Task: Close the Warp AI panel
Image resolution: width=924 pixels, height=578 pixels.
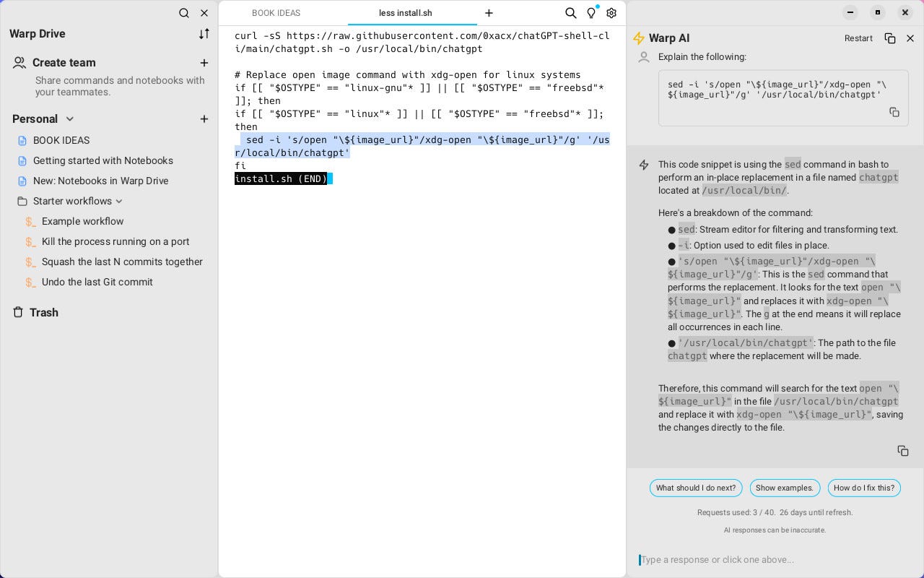Action: (910, 38)
